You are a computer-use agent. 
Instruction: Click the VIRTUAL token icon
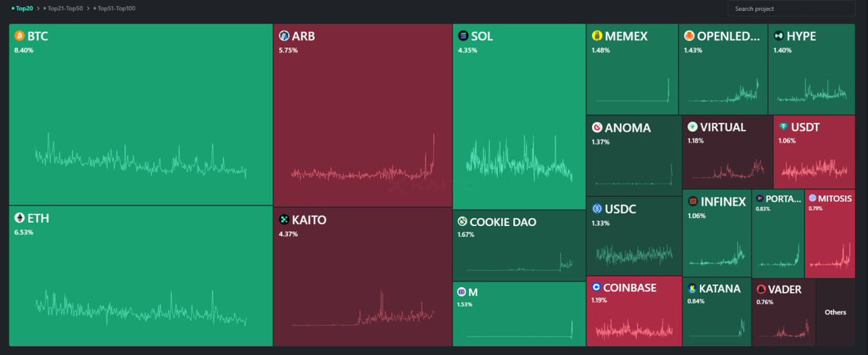(x=692, y=127)
